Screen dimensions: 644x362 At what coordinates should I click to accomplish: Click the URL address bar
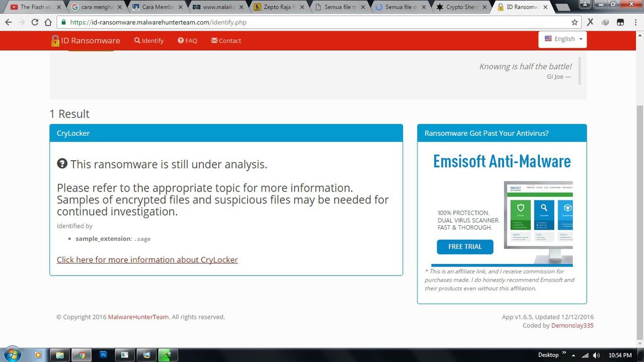coord(319,22)
